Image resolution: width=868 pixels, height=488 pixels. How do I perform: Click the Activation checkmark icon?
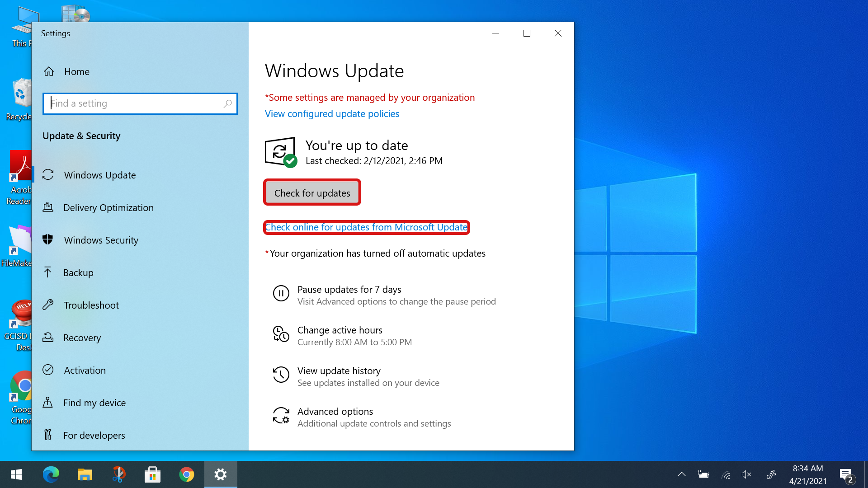(49, 370)
